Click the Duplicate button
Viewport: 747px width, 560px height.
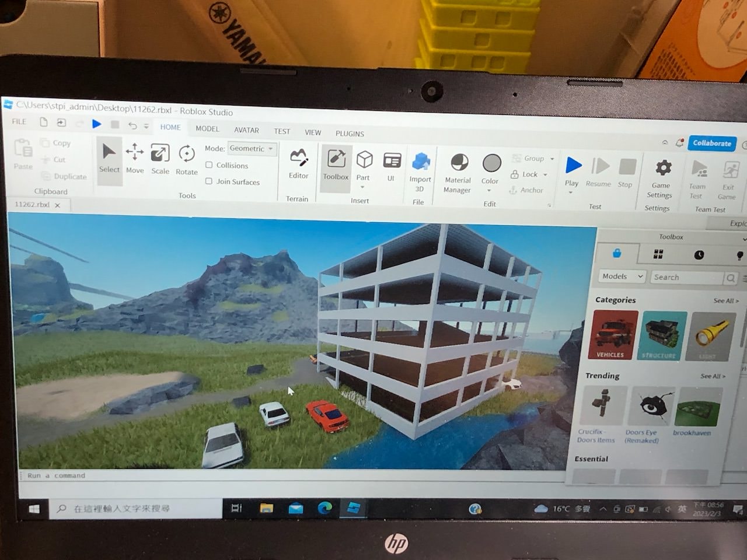[64, 176]
